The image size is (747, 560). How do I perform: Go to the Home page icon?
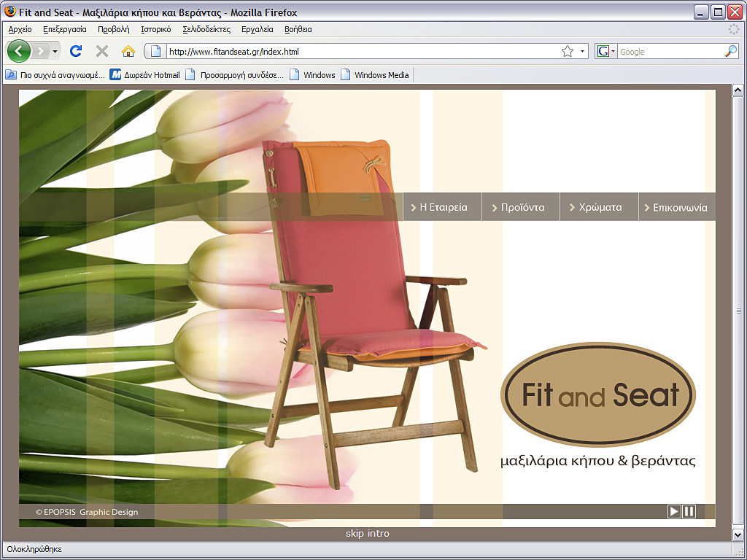click(128, 51)
